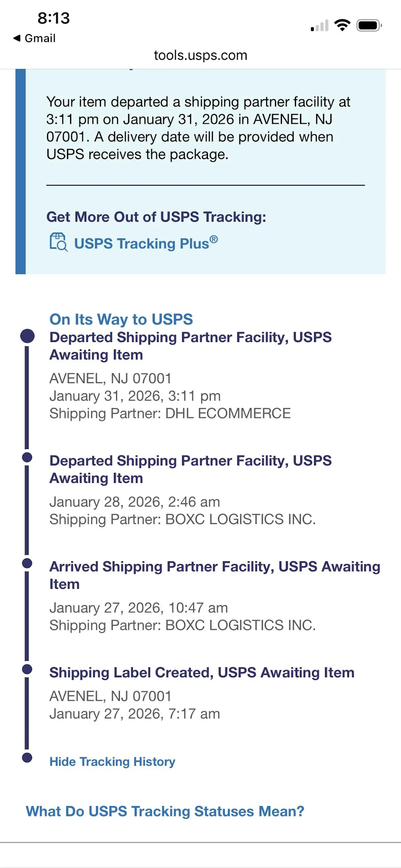Open the USPS Tracking Plus link
401x868 pixels.
(x=146, y=243)
